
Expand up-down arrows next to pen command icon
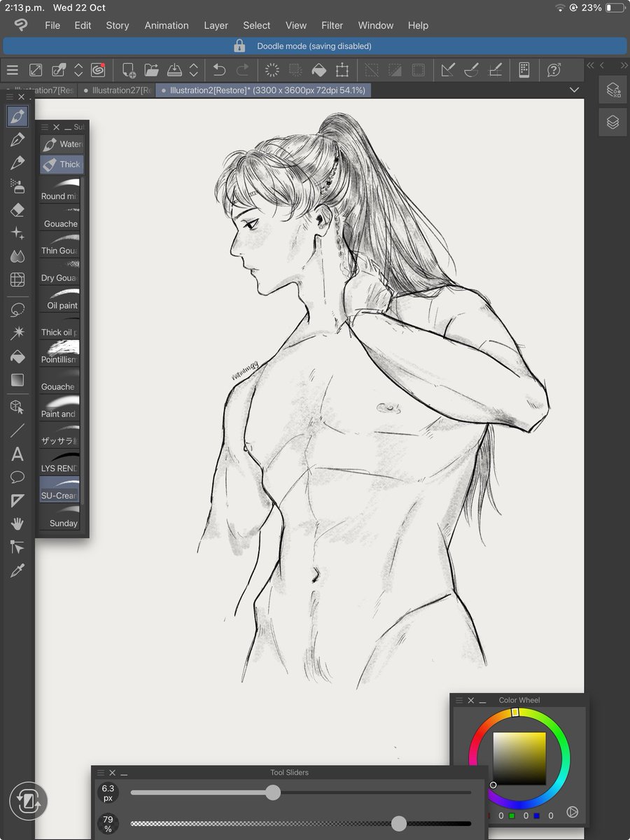pos(78,70)
